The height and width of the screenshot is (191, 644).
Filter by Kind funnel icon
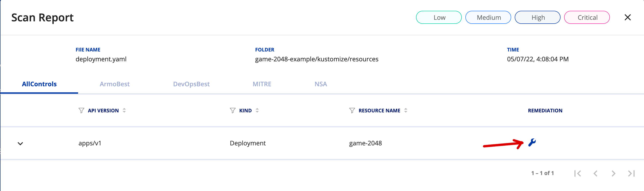click(x=232, y=110)
